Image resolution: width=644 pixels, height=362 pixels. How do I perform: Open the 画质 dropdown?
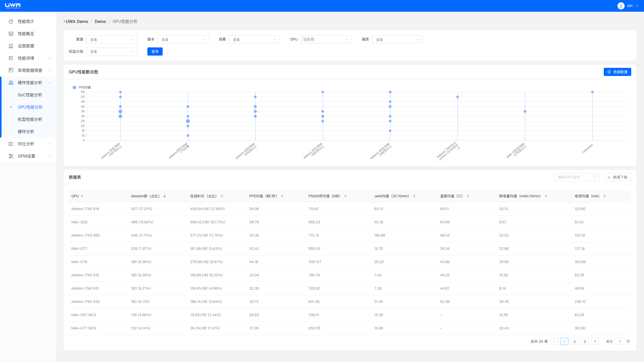coord(397,39)
